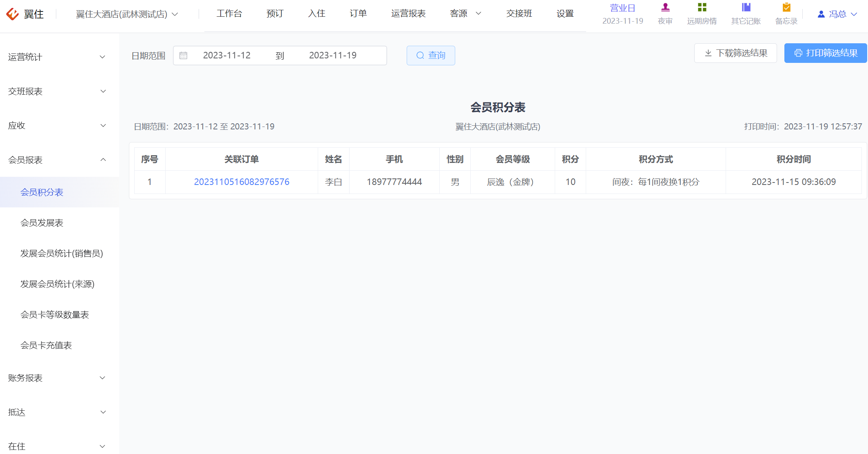Select 发展会员统计(来源) report
Viewport: 868px width, 454px height.
(60, 284)
